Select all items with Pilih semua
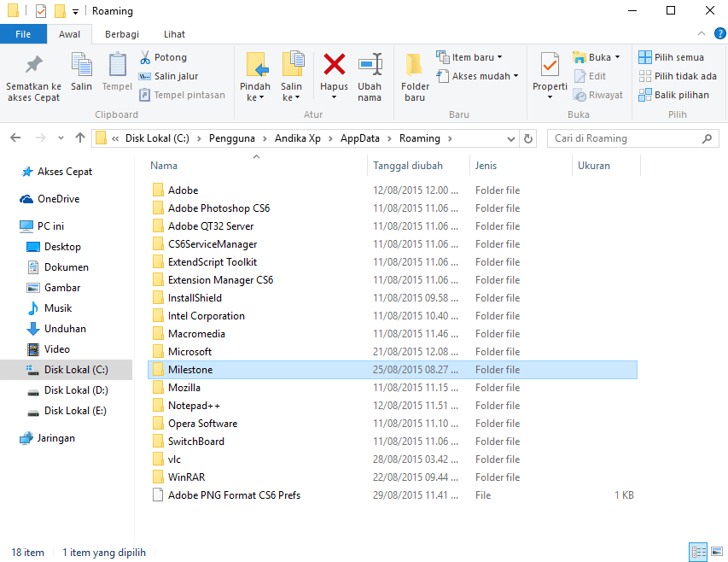This screenshot has width=728, height=562. point(672,57)
